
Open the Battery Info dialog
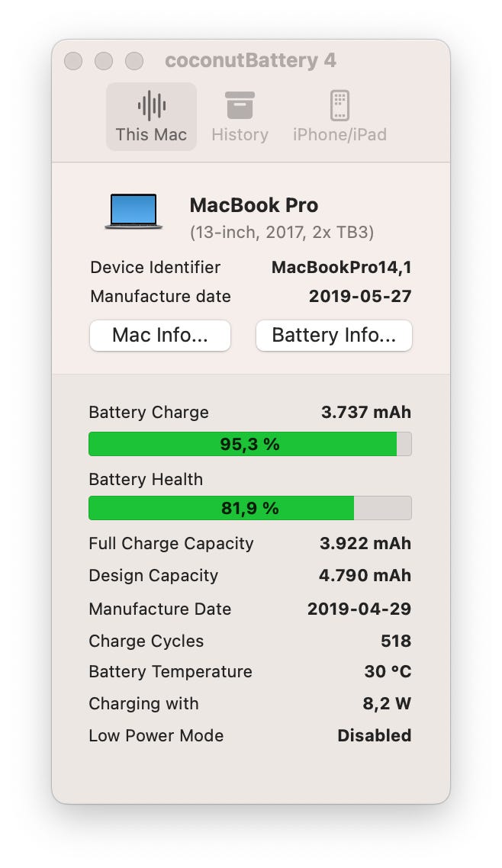334,336
